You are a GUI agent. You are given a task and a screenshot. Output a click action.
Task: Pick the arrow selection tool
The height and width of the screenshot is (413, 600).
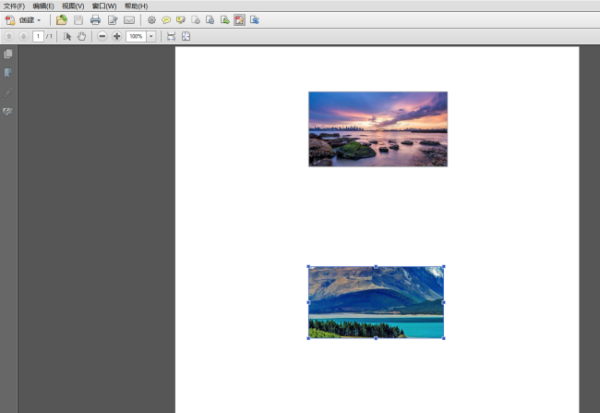click(67, 36)
